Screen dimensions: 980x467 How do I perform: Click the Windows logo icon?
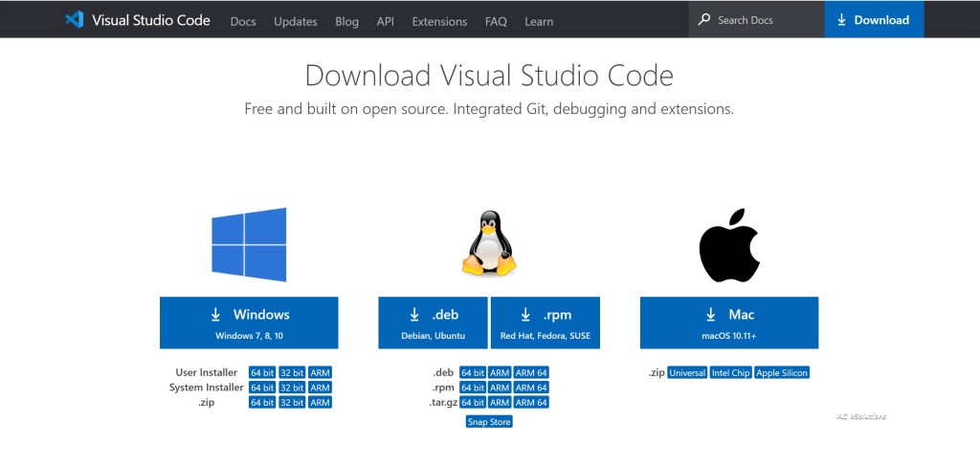point(249,245)
